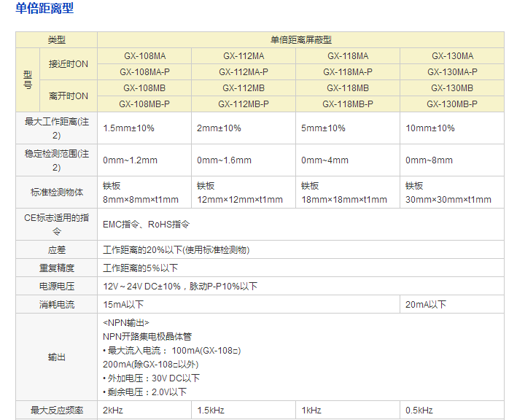Select the GX-130MB-P model cell
This screenshot has width=517, height=420.
click(x=452, y=104)
